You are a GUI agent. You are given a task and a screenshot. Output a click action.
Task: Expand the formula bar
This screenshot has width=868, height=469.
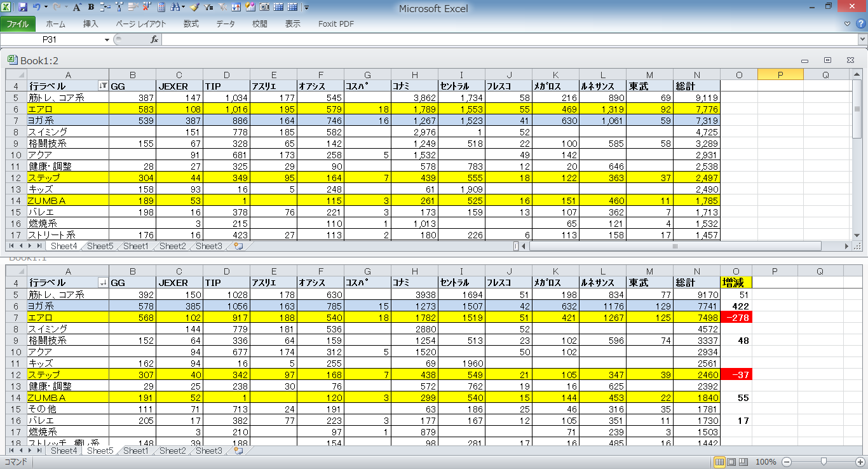click(x=862, y=39)
